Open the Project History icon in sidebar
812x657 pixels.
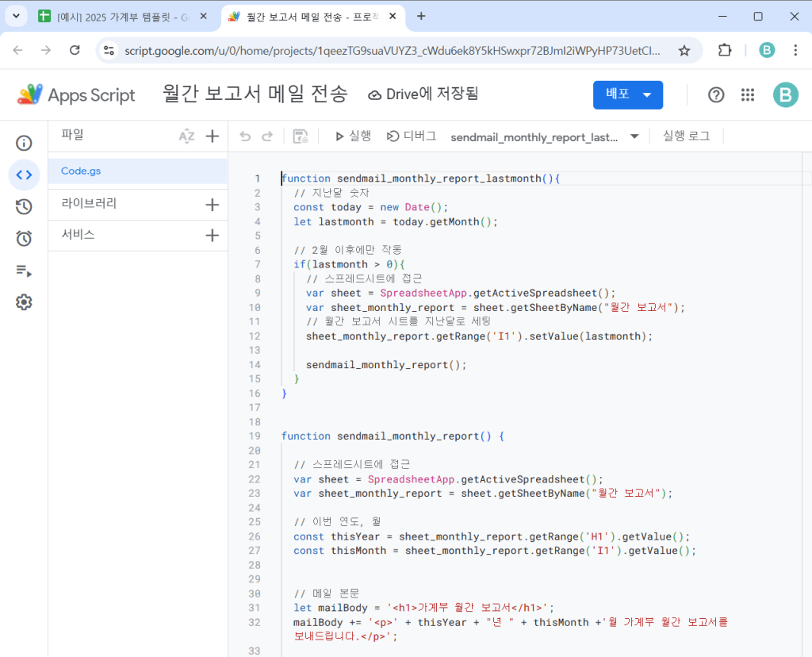[24, 206]
